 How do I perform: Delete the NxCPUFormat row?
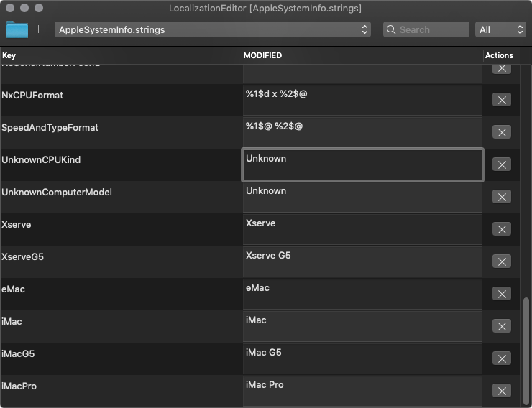502,100
